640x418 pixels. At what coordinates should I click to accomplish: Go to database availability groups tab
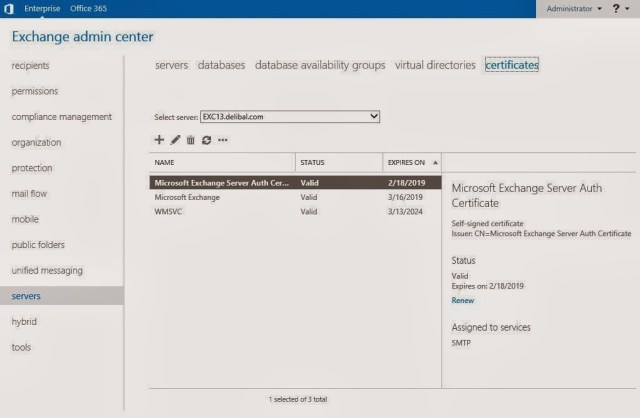320,65
